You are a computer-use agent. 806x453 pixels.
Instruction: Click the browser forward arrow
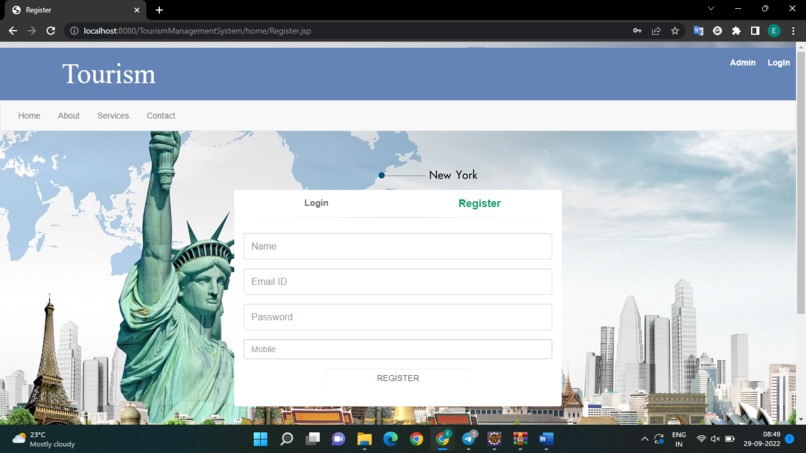click(32, 31)
